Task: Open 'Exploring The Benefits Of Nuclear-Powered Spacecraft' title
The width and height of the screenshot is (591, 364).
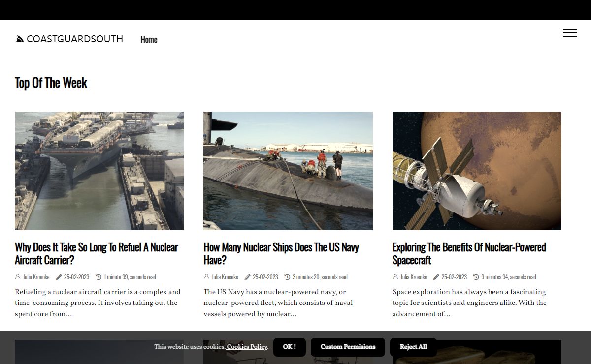Action: click(x=469, y=253)
